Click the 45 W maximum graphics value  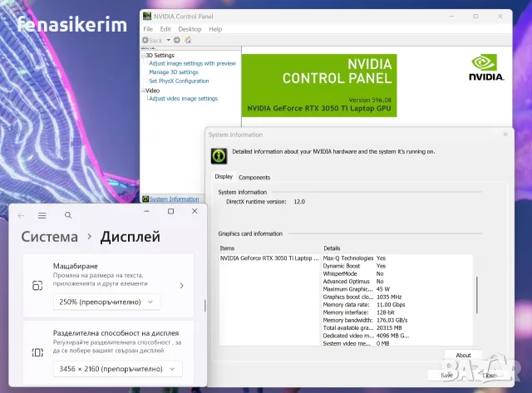click(383, 289)
